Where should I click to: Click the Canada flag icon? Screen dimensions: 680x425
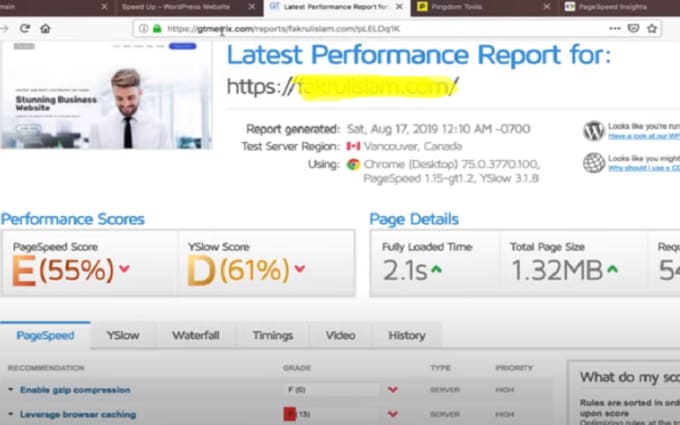(x=353, y=146)
